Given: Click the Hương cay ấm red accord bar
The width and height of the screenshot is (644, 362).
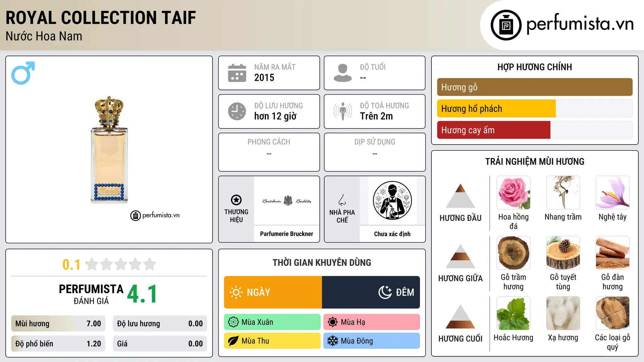Looking at the screenshot, I should tap(494, 130).
